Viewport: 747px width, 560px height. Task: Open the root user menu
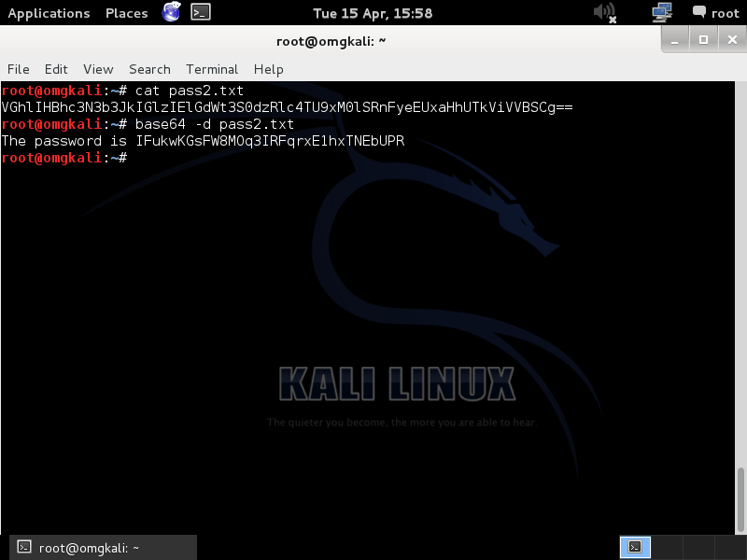click(x=725, y=13)
